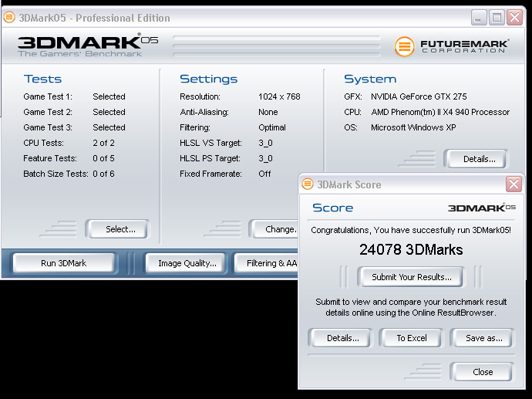This screenshot has width=532, height=399.
Task: Submit Your Results online
Action: click(411, 277)
